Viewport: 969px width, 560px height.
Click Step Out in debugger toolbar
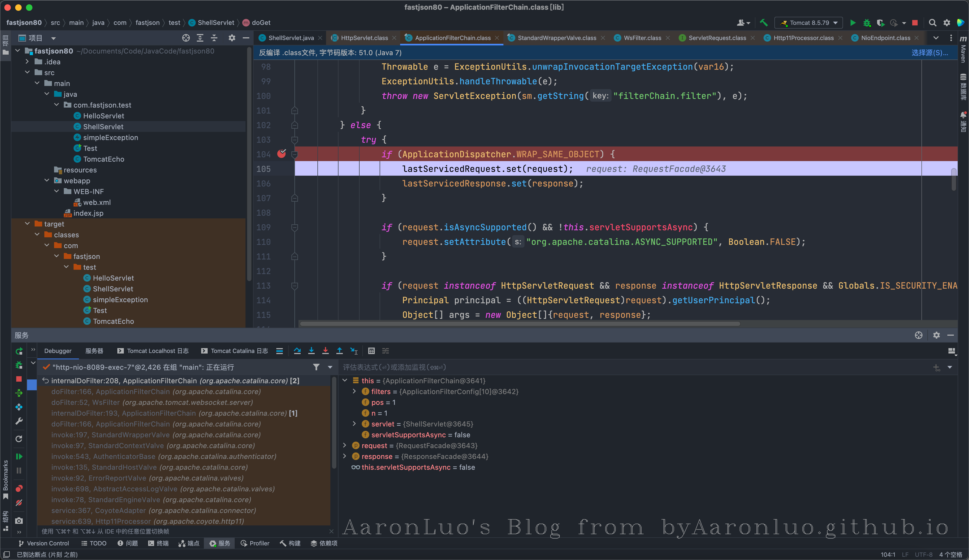click(340, 351)
